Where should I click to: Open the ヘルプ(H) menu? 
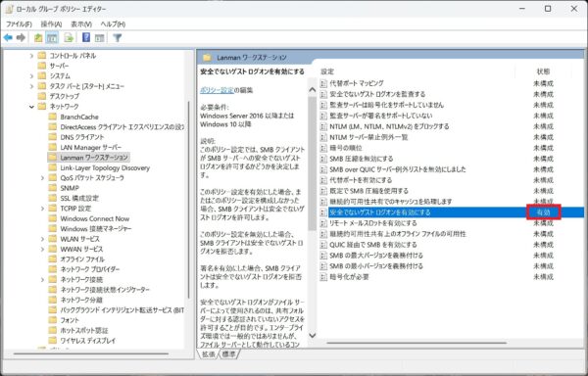(113, 23)
